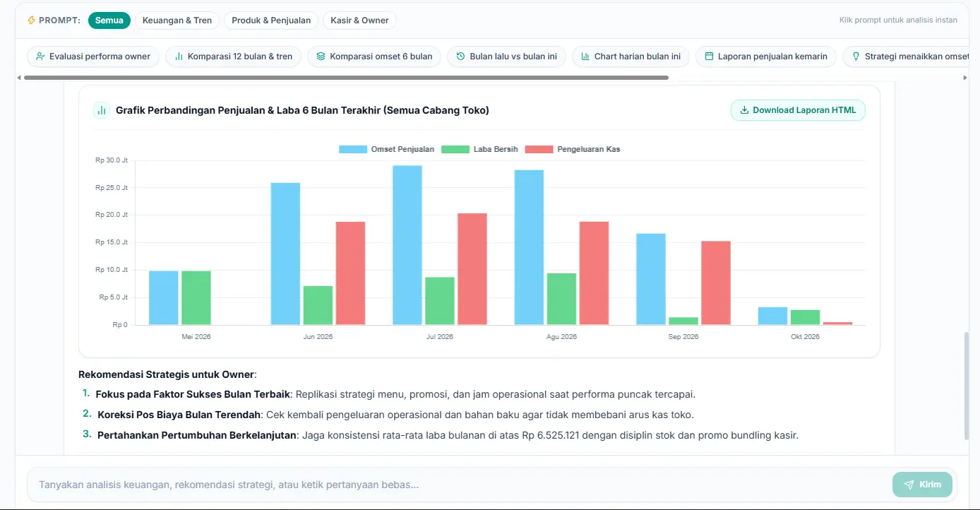The width and height of the screenshot is (980, 510).
Task: Click the "Rekomendasi Strategis untuk Owner" heading
Action: [166, 374]
